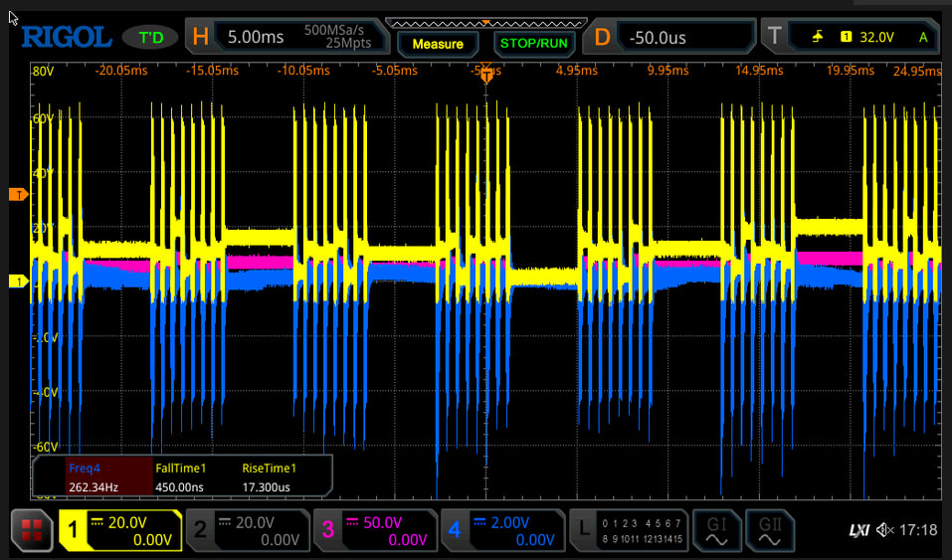Click the STOP/RUN button
952x560 pixels.
(533, 44)
